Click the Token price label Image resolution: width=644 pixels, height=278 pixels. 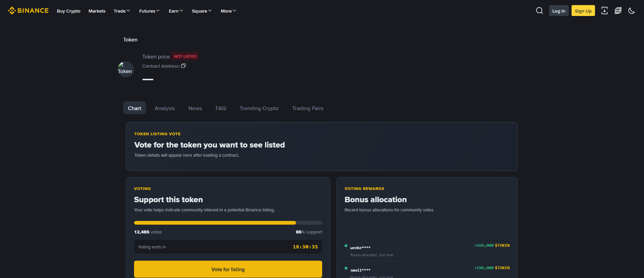[x=156, y=57]
